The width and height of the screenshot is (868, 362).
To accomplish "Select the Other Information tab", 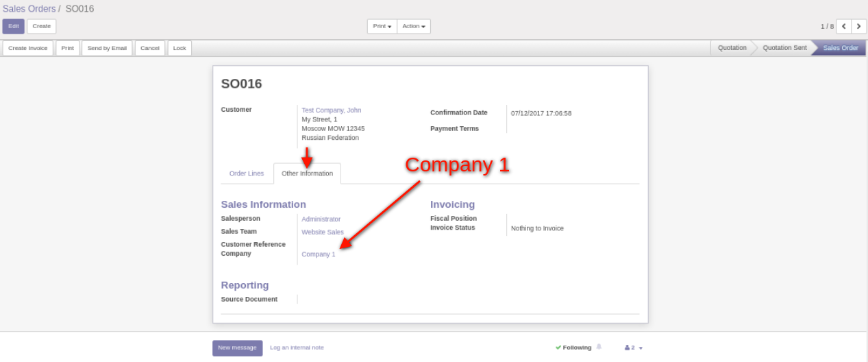I will point(307,173).
